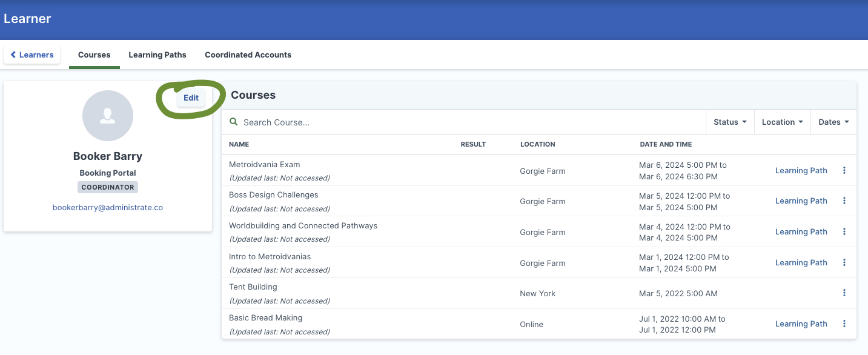The width and height of the screenshot is (868, 355).
Task: Click the Intro to Metroidvanias course name
Action: tap(270, 257)
